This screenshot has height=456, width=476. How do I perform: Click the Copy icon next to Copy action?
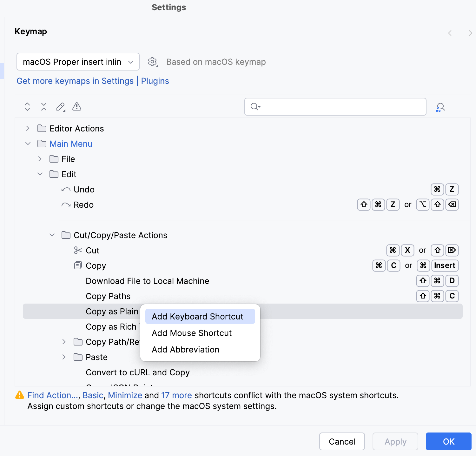tap(77, 265)
